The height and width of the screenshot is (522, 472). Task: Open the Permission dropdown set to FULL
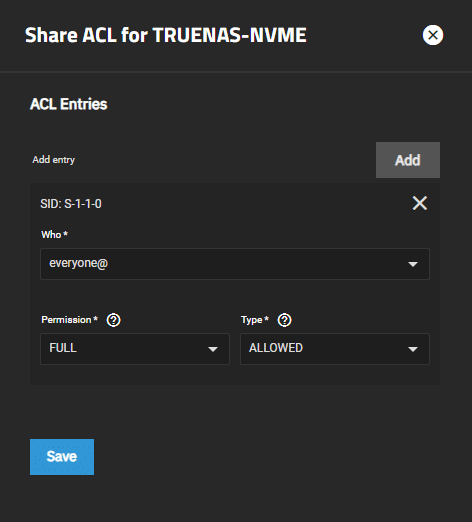coord(135,349)
